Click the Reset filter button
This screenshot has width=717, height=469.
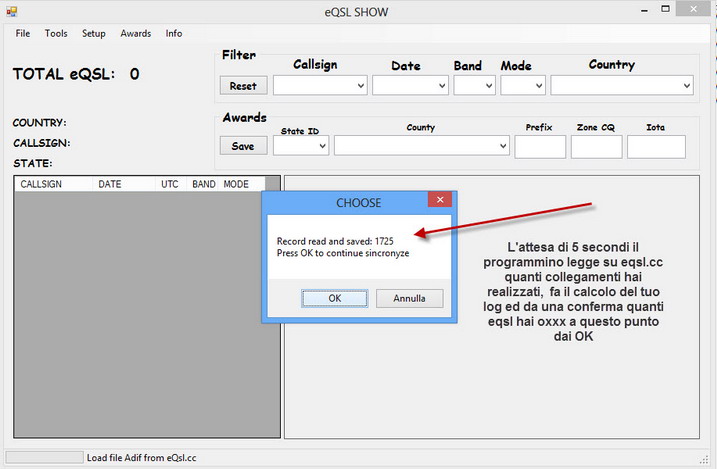coord(243,85)
